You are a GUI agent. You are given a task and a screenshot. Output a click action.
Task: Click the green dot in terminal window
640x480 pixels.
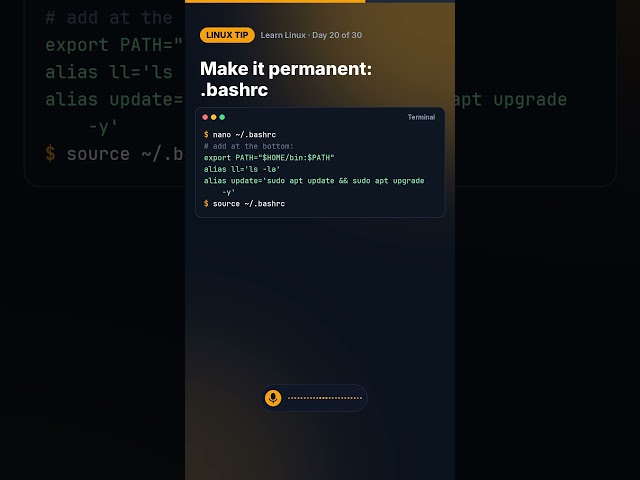click(x=222, y=117)
